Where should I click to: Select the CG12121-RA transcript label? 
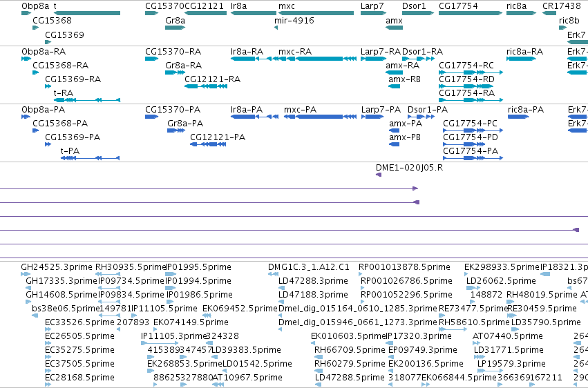(x=213, y=79)
